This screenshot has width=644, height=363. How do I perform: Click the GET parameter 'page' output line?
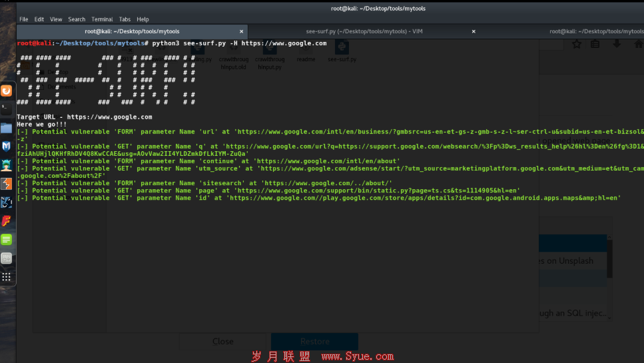[x=268, y=190]
